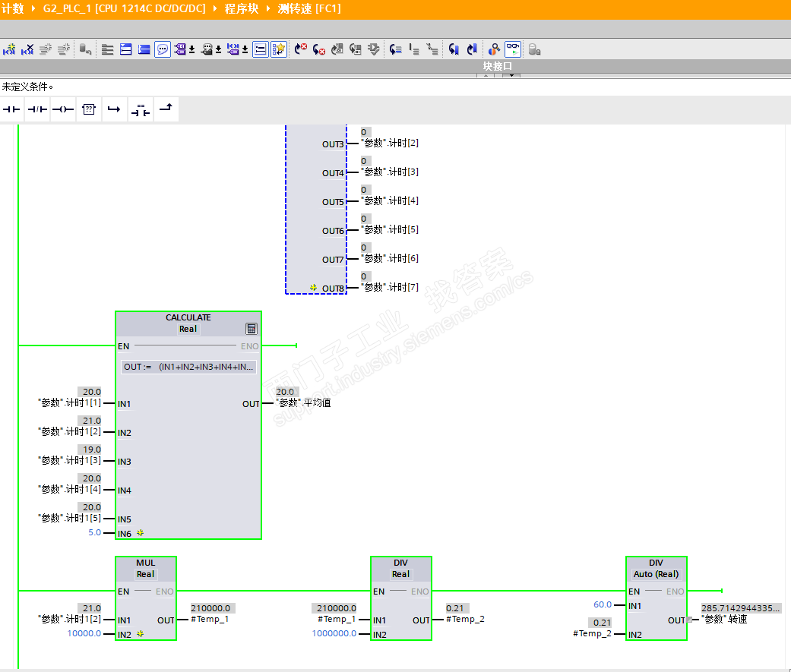This screenshot has height=672, width=791.
Task: Click the Delete network toolbar icon
Action: pos(27,49)
